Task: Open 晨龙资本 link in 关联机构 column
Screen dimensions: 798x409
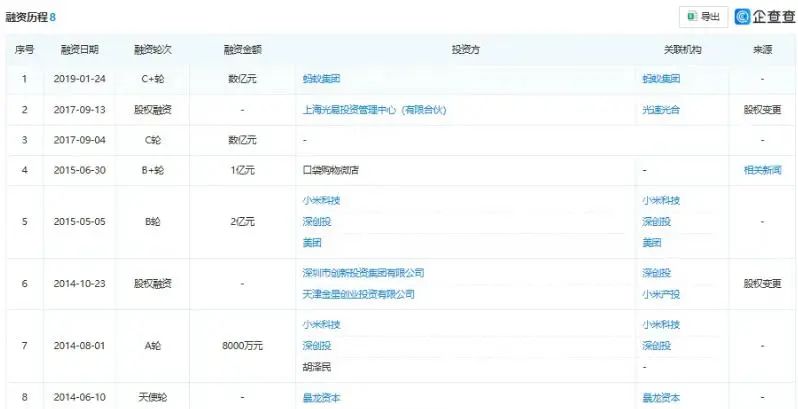Action: [661, 397]
